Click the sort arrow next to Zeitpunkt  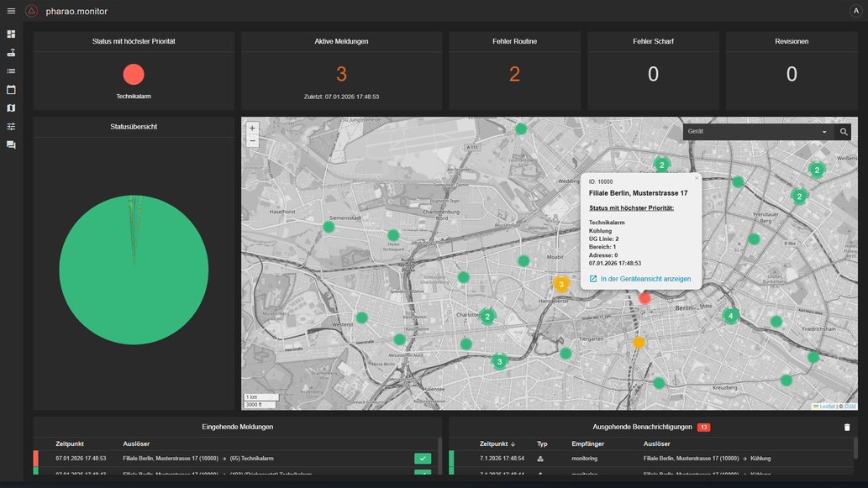513,444
